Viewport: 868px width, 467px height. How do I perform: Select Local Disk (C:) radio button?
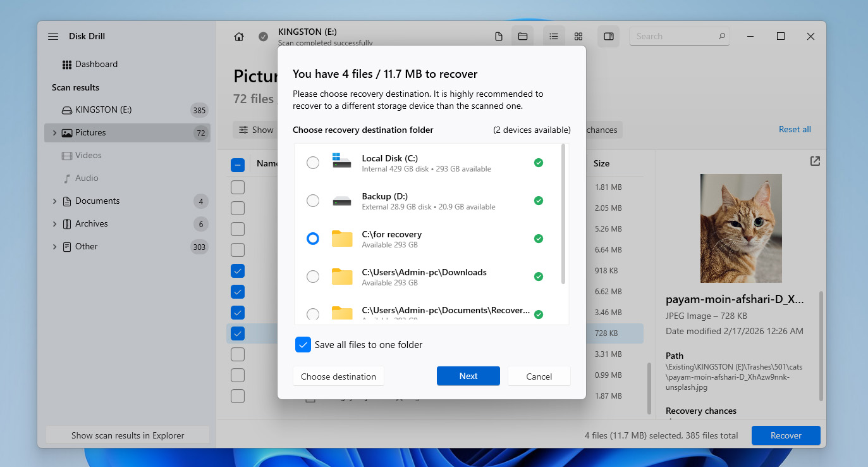click(x=313, y=163)
